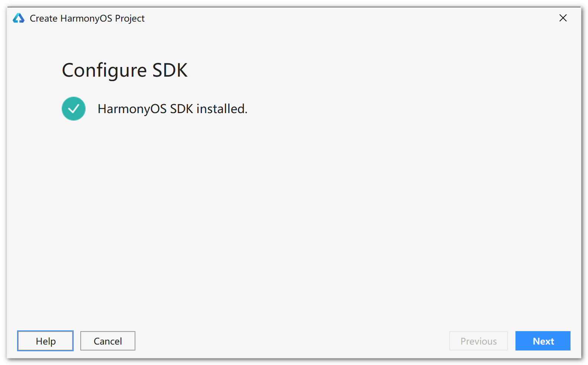The height and width of the screenshot is (365, 588).
Task: Open help for the SDK configuration step
Action: click(45, 340)
